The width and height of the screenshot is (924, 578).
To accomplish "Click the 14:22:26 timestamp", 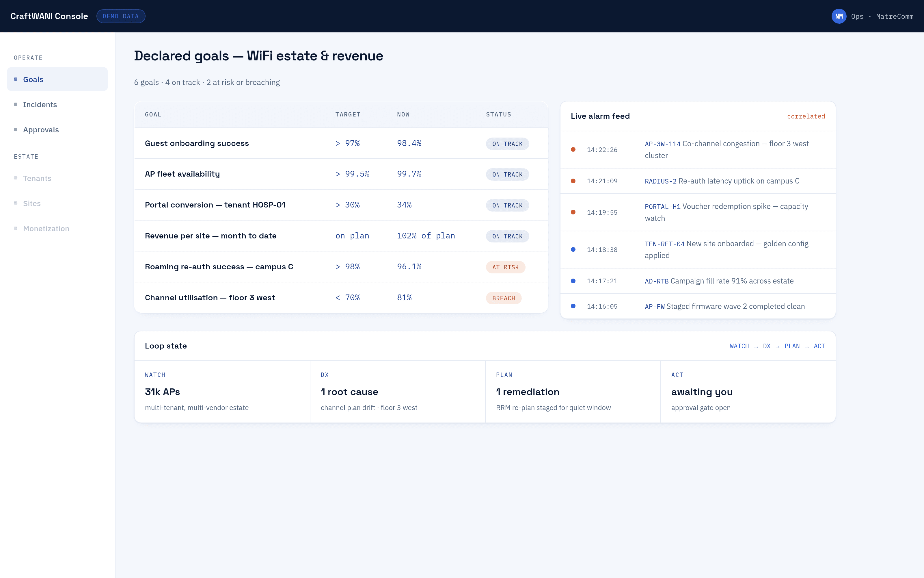I will [x=602, y=150].
